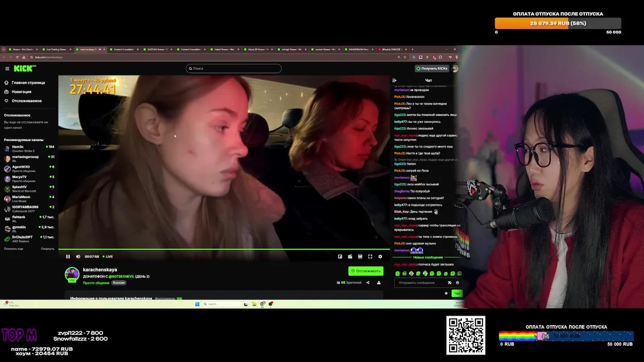Click the KICK logo
The width and height of the screenshot is (644, 362).
pyautogui.click(x=24, y=68)
